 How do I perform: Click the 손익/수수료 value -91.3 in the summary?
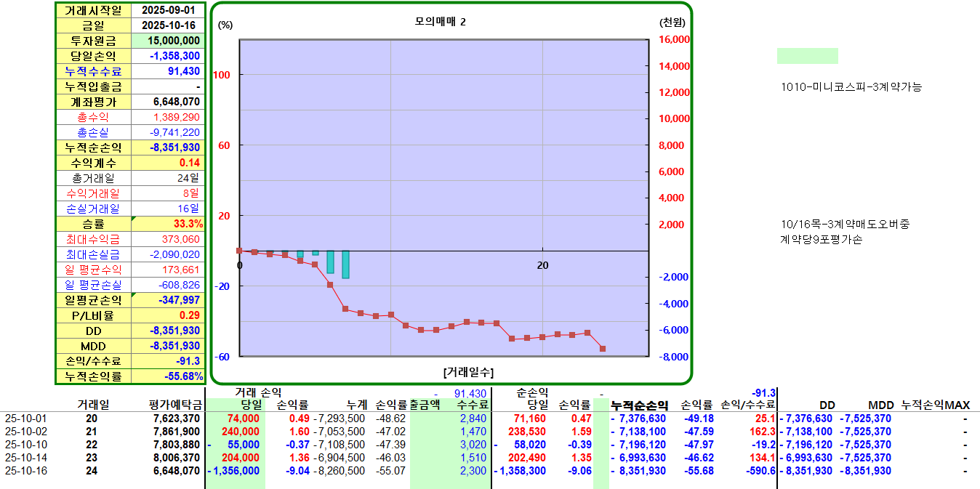coord(168,361)
